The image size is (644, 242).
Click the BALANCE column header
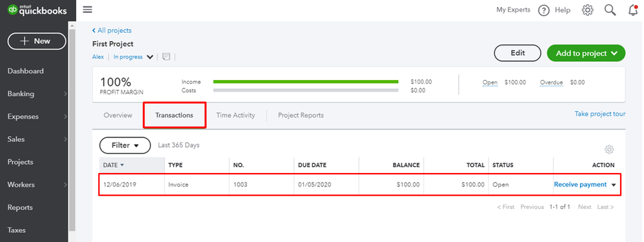point(406,165)
